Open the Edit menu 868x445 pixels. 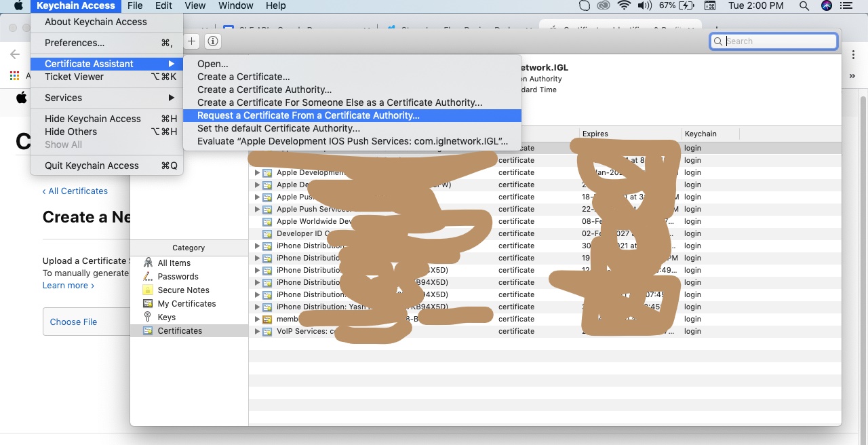click(x=163, y=5)
